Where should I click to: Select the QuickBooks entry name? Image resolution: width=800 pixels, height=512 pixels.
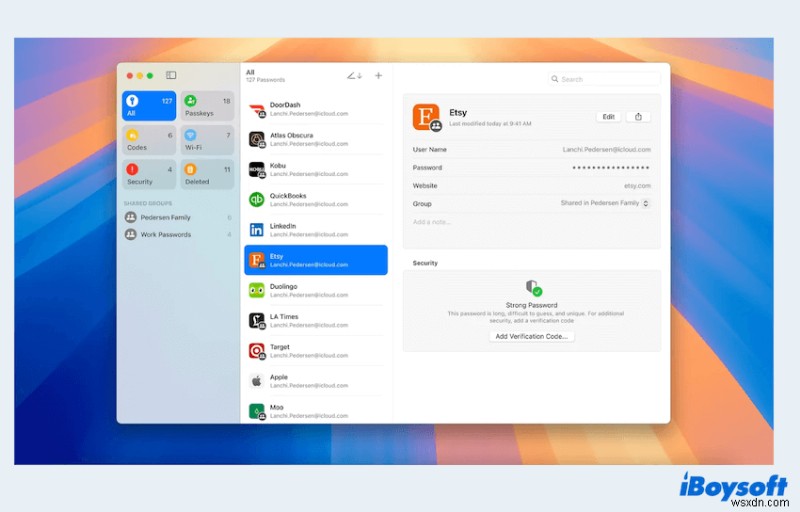point(288,195)
